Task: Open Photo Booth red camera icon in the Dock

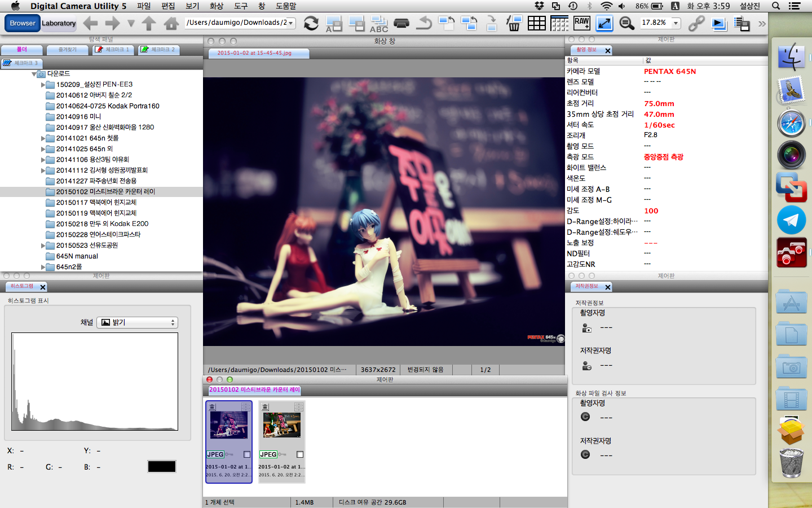Action: 791,252
